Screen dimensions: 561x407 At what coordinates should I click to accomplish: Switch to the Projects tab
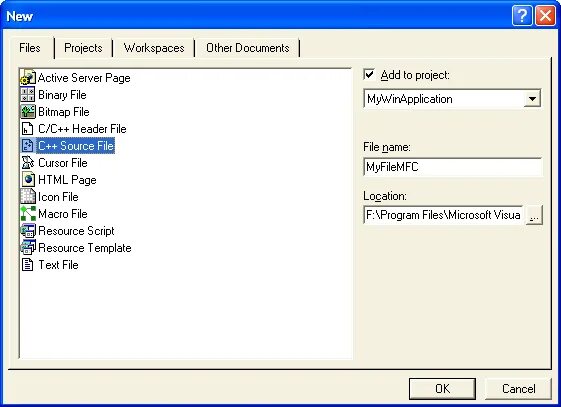pyautogui.click(x=83, y=48)
